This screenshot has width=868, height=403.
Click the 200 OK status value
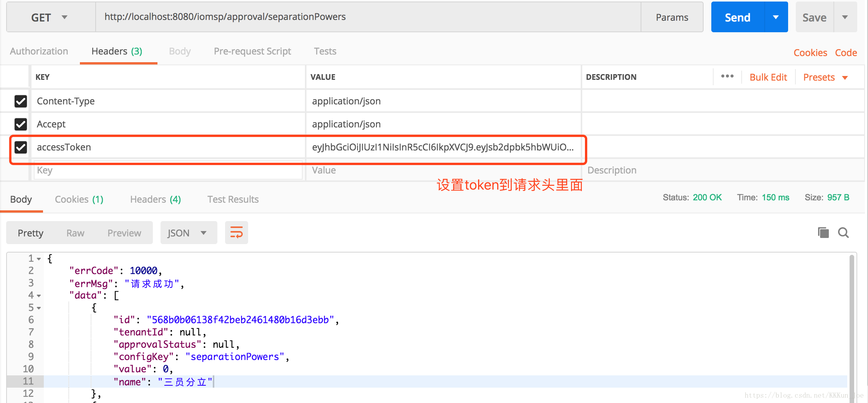[x=707, y=198]
